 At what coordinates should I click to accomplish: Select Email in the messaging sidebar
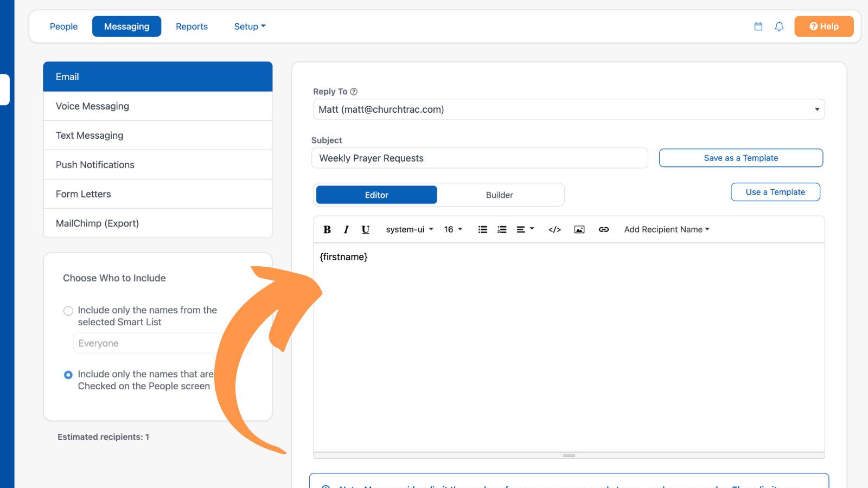158,76
